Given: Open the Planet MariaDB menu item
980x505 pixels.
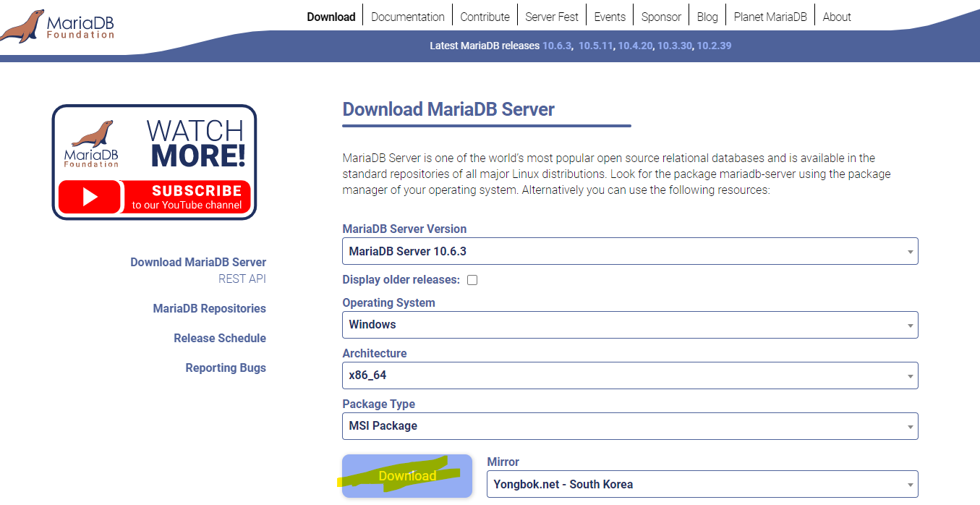Looking at the screenshot, I should point(770,17).
